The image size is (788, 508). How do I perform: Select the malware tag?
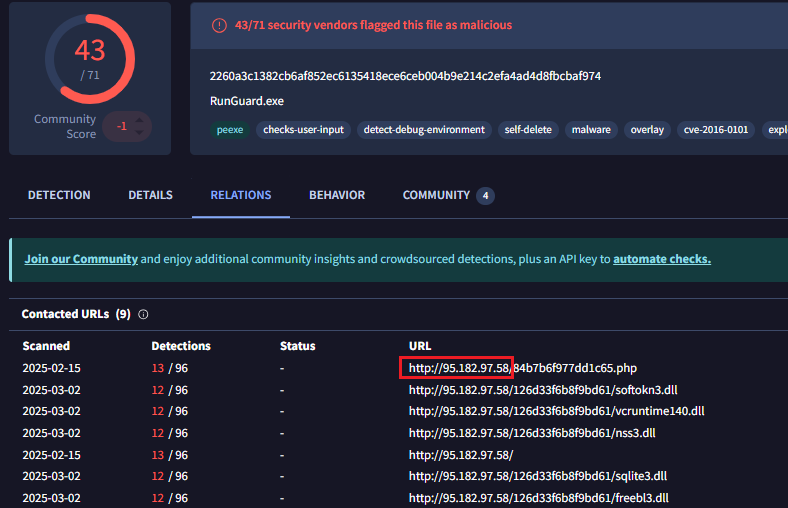point(591,130)
